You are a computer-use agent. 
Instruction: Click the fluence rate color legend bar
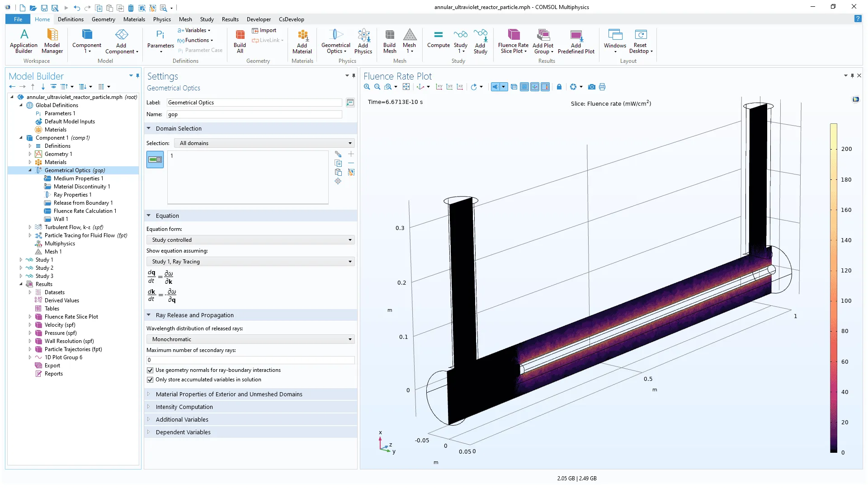tap(834, 288)
